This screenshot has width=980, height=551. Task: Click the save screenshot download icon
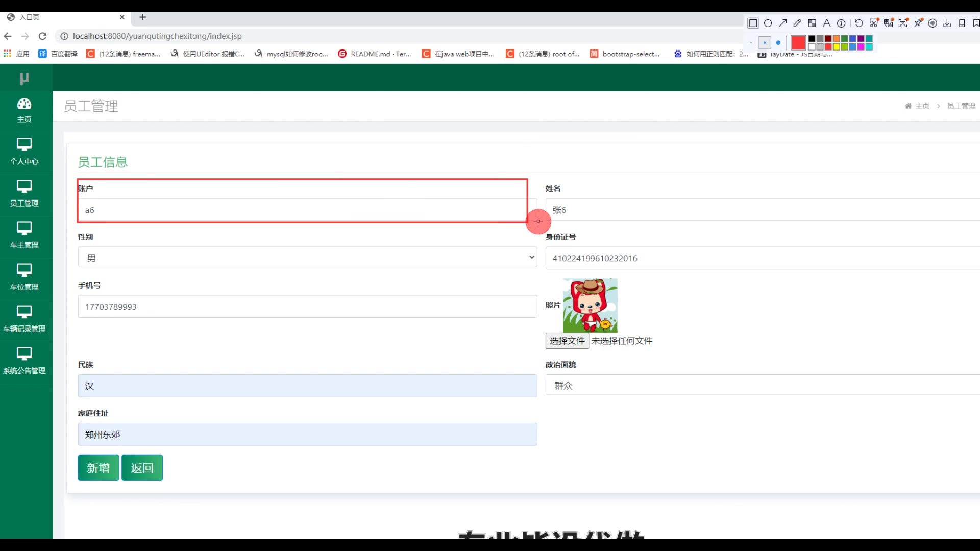tap(947, 23)
